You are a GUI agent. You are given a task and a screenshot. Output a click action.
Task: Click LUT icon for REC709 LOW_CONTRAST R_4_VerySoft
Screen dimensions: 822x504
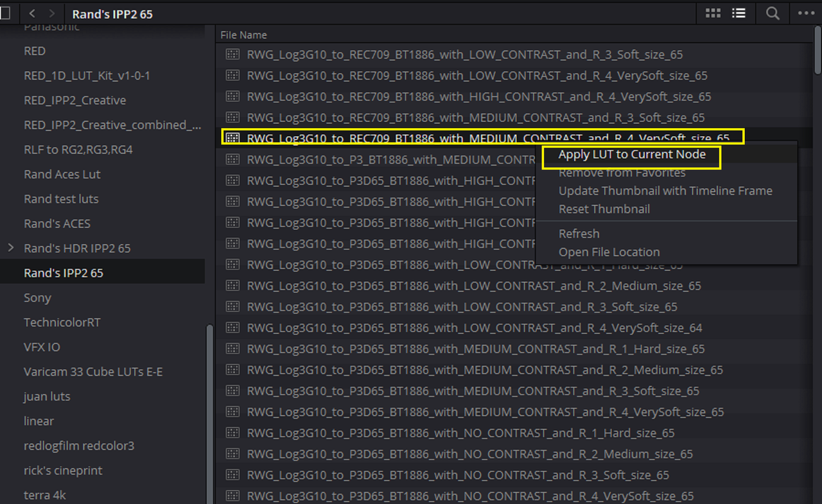pyautogui.click(x=232, y=76)
